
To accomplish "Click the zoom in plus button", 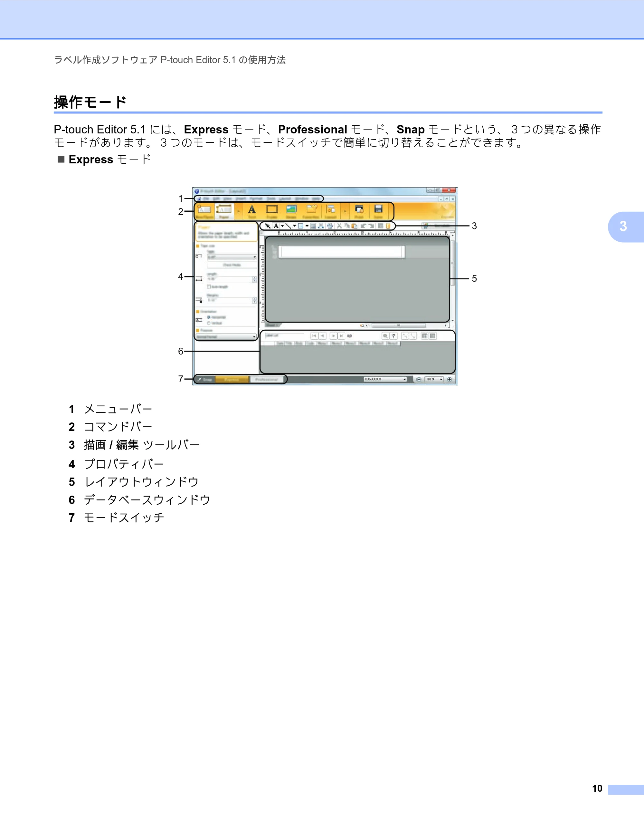I will tap(450, 379).
